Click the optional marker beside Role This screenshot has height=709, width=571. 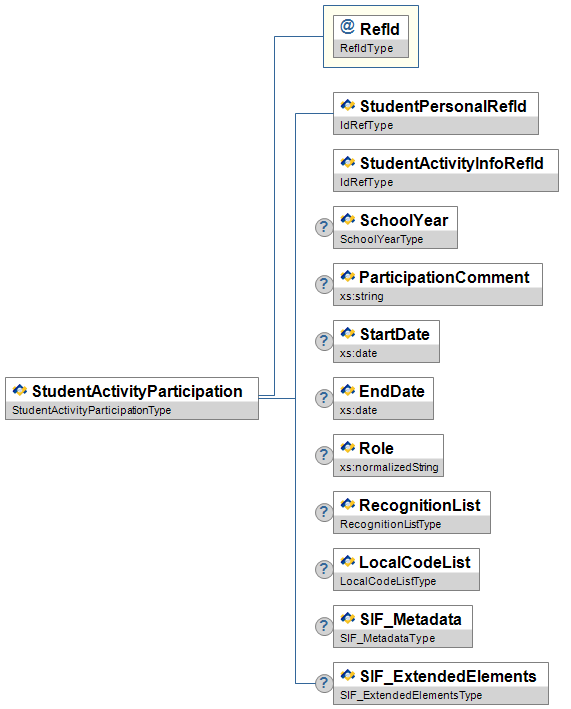(x=324, y=455)
